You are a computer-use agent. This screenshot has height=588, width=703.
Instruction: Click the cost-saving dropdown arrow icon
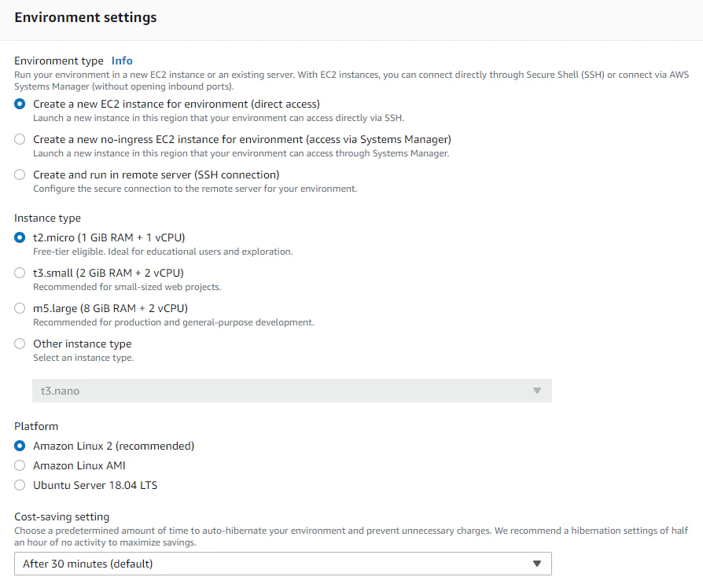(x=536, y=564)
